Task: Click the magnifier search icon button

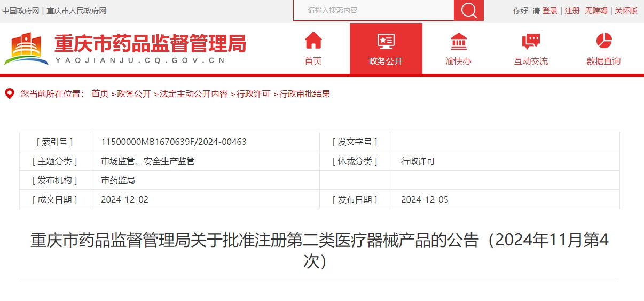Action: click(x=468, y=11)
